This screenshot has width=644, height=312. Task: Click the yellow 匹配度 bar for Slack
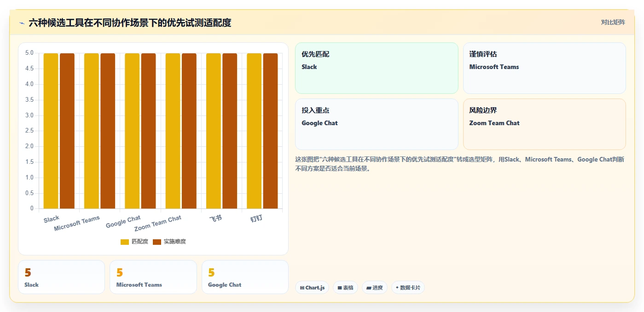click(x=51, y=131)
